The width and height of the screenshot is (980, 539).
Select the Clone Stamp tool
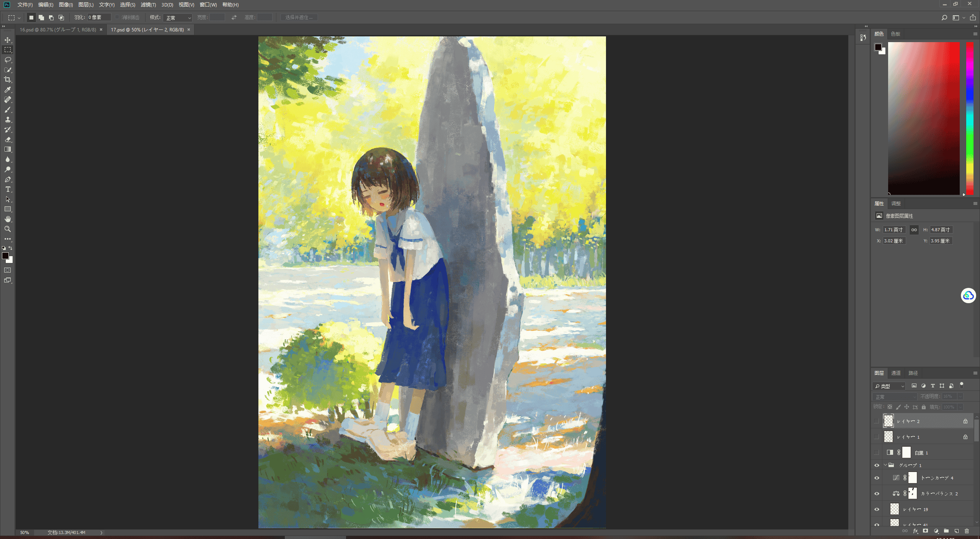8,119
